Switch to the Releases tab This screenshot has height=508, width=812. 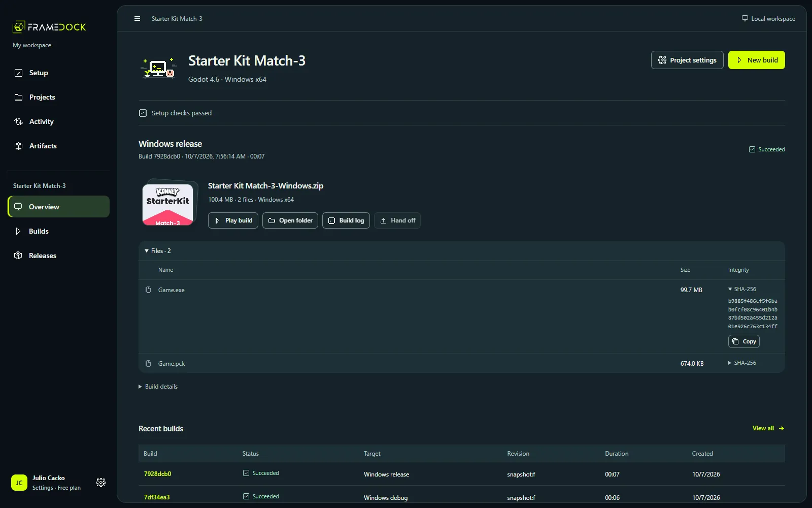[58, 256]
